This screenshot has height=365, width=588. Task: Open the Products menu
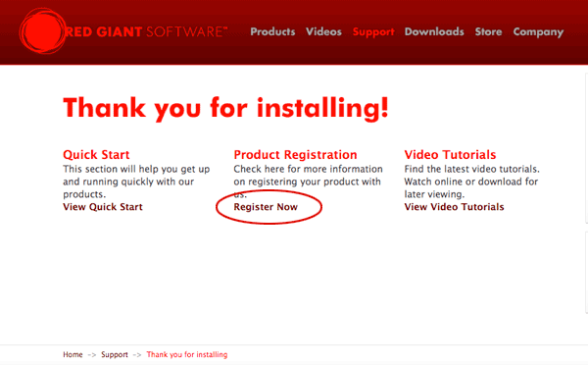[272, 31]
